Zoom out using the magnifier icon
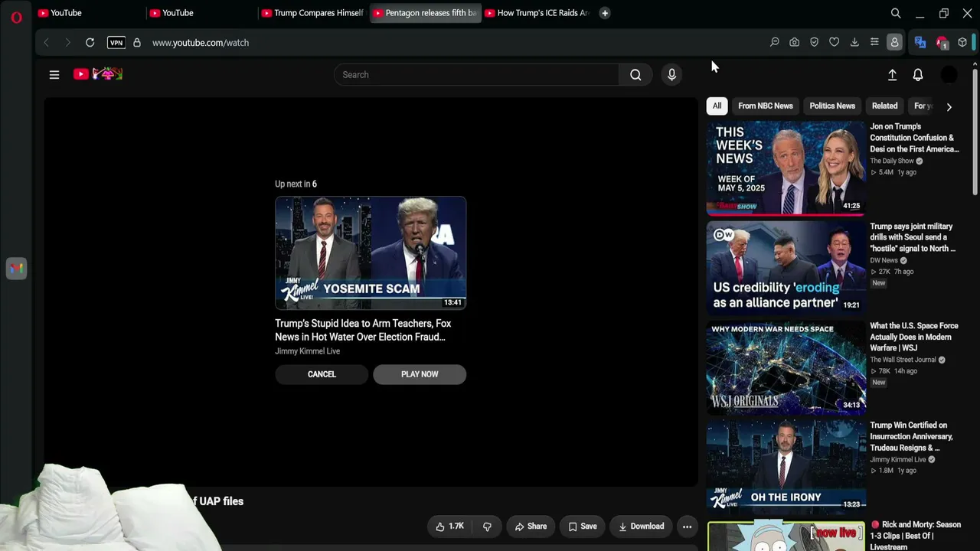The width and height of the screenshot is (980, 551). point(775,43)
